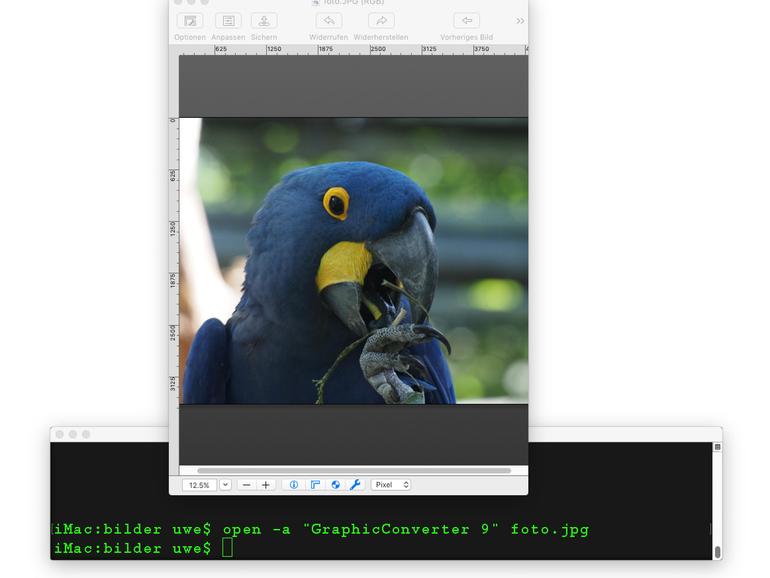Open the Pixel unit dropdown
The image size is (770, 578).
point(391,485)
